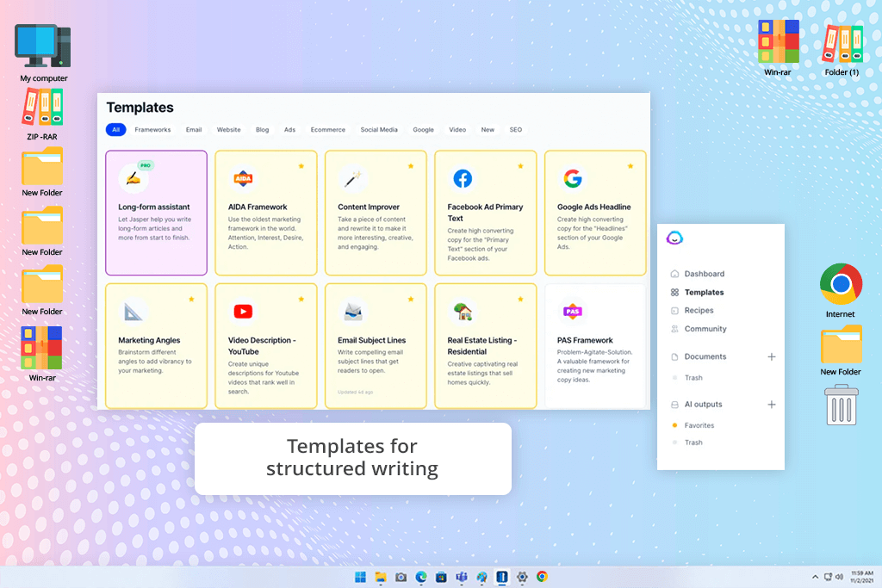Toggle favorite star on AIDA Framework card
Image resolution: width=882 pixels, height=588 pixels.
click(301, 166)
